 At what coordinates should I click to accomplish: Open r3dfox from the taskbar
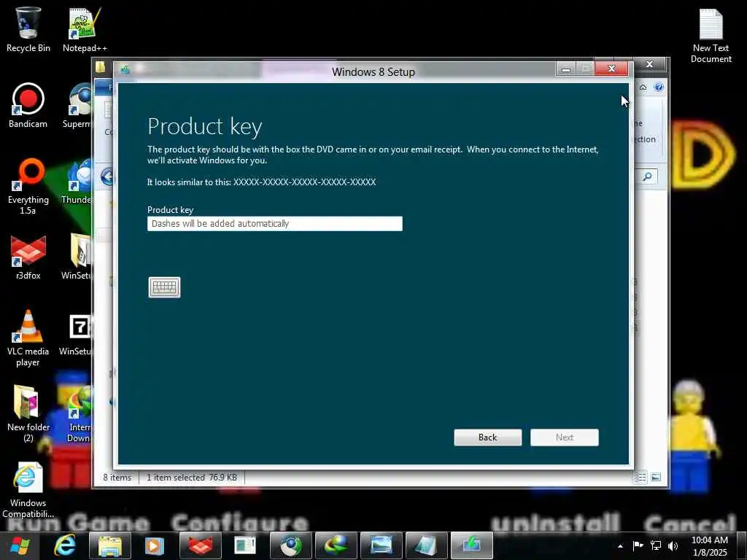pos(200,545)
